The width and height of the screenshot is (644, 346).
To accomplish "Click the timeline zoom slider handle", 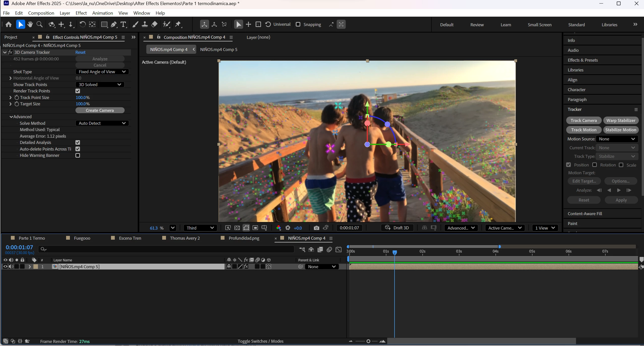I will (x=368, y=341).
